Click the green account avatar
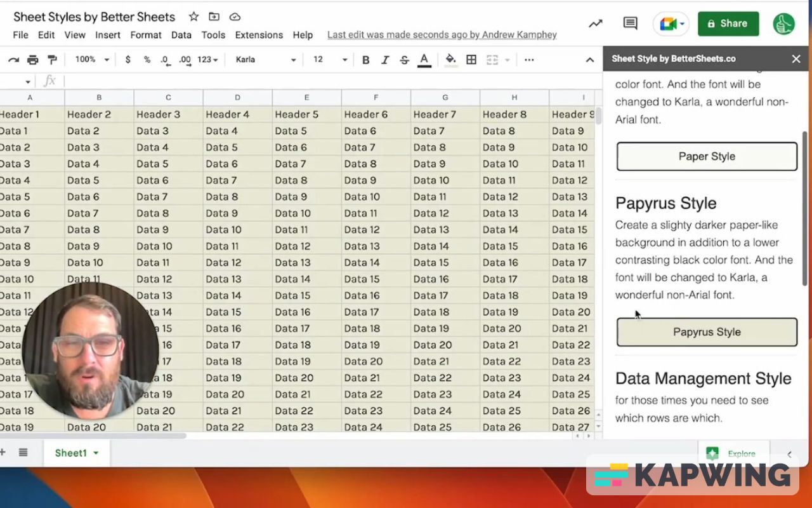Image resolution: width=812 pixels, height=508 pixels. coord(784,23)
